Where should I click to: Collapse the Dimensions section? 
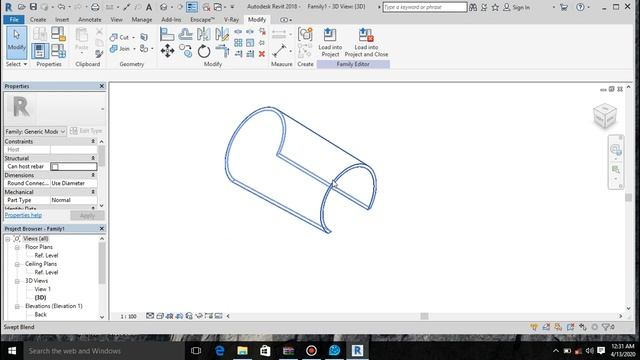93,175
